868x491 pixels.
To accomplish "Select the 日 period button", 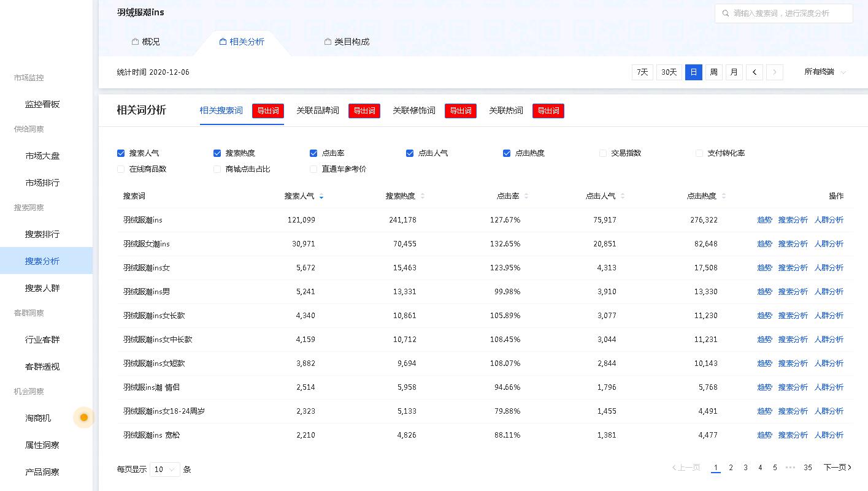I will tap(694, 72).
